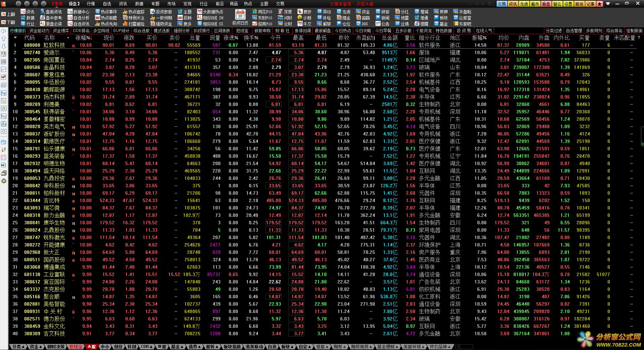Screen dimensions: 644x350
Task: Sort by the 涨幅% column header
Action: 83,38
